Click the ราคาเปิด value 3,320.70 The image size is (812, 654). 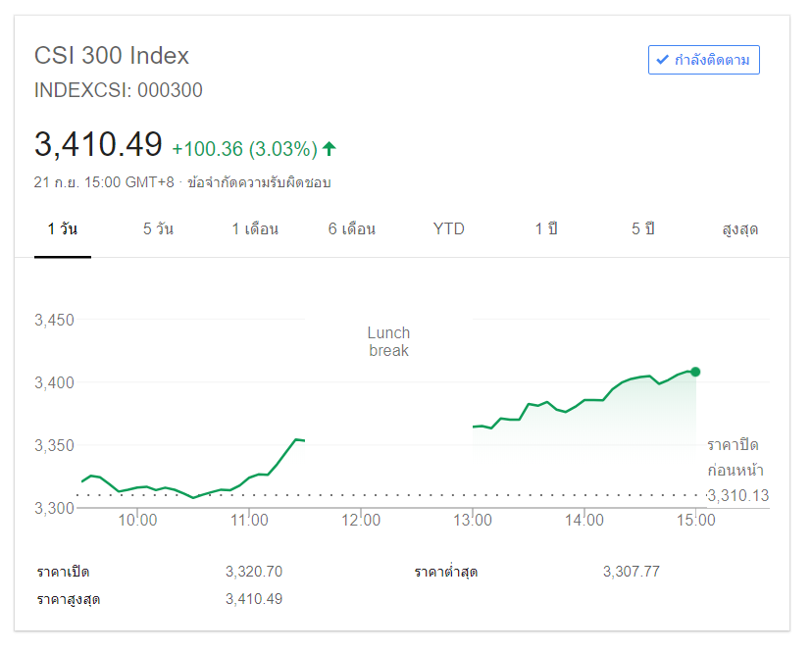[x=254, y=572]
